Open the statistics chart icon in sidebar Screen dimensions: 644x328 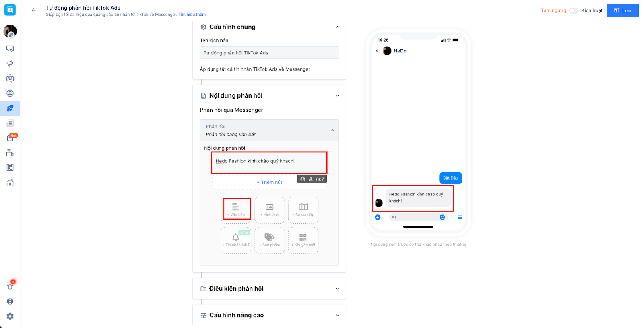(10, 182)
